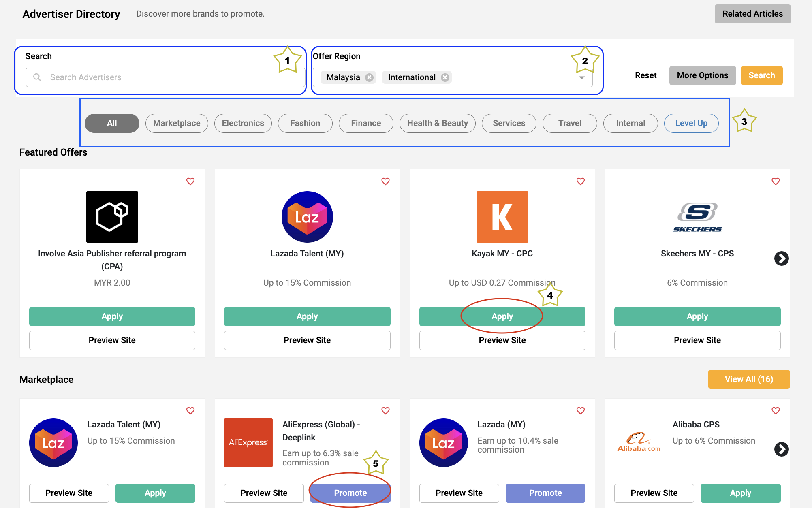Preview site for AliExpress (Global)
This screenshot has width=812, height=508.
pyautogui.click(x=264, y=493)
